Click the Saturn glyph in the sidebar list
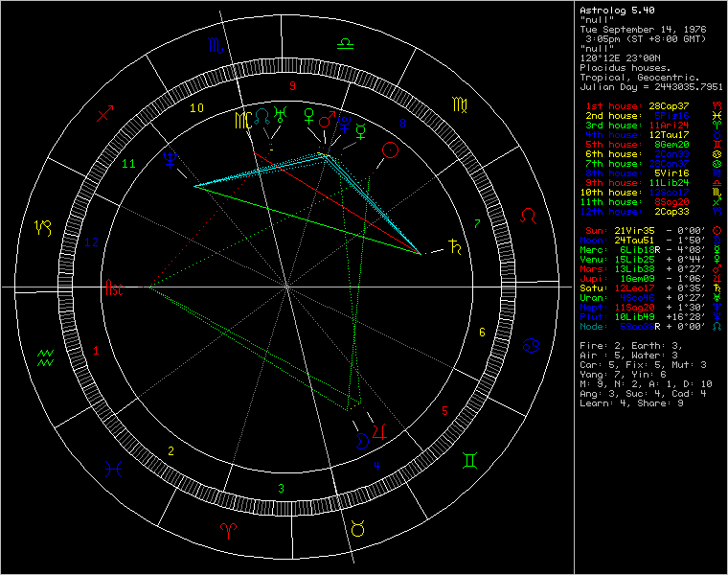This screenshot has width=728, height=575. (x=717, y=287)
